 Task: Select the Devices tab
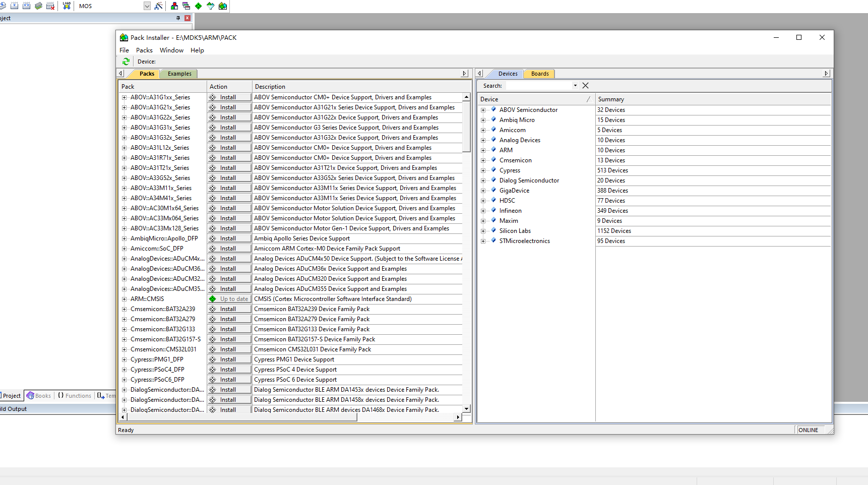click(x=508, y=74)
